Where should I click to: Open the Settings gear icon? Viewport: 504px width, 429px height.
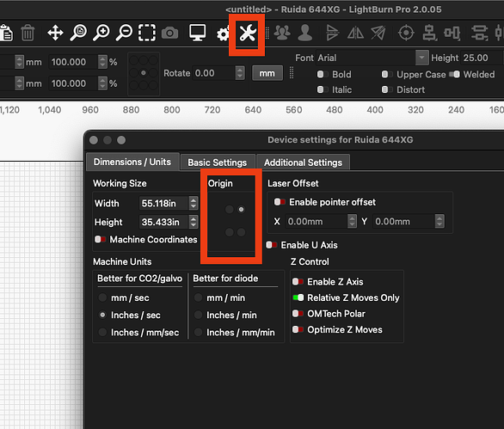223,34
